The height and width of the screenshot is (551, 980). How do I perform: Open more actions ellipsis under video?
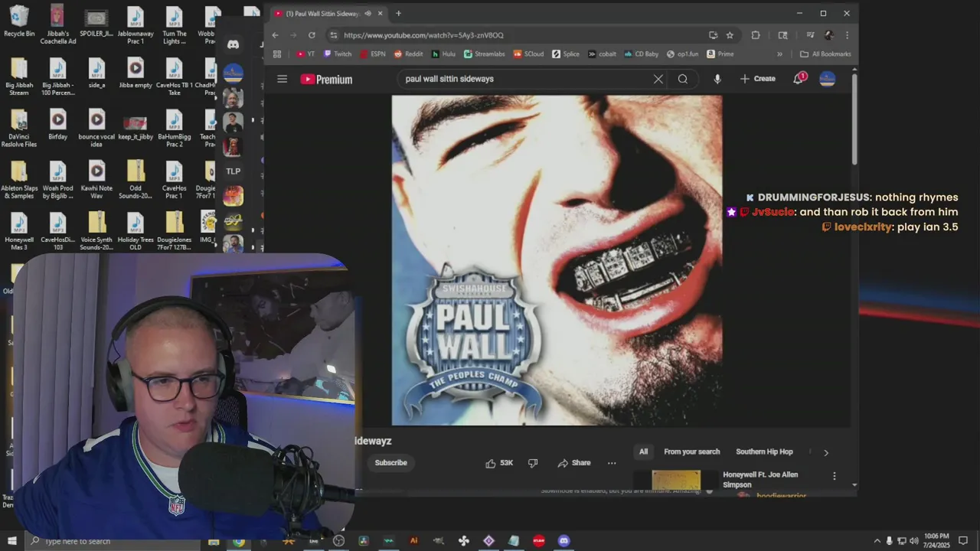612,463
